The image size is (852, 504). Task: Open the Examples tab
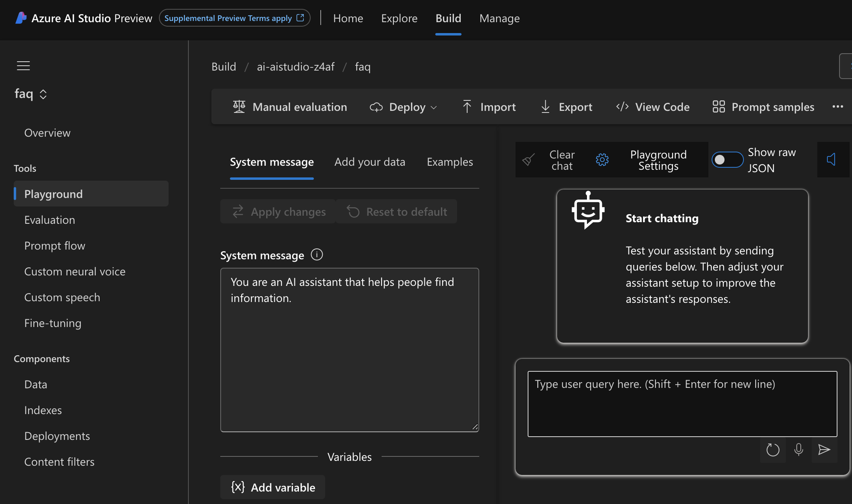pyautogui.click(x=450, y=162)
